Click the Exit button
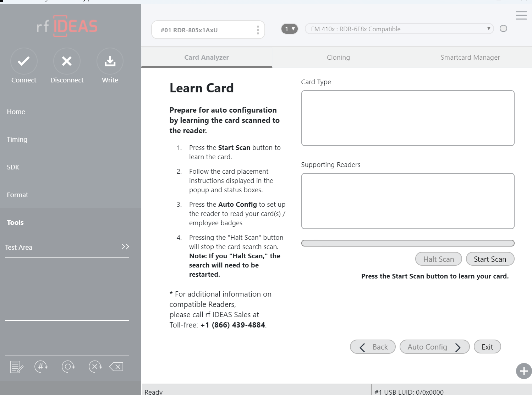Viewport: 532px width, 395px height. pos(487,347)
